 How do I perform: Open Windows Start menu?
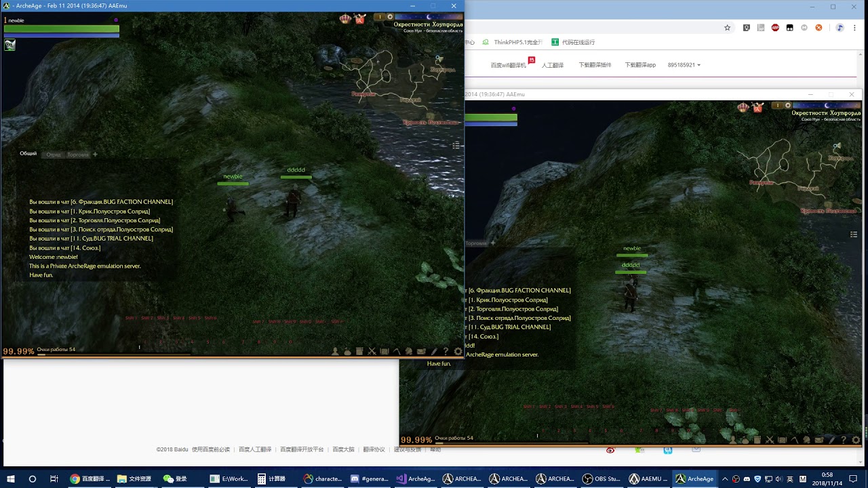pyautogui.click(x=11, y=479)
